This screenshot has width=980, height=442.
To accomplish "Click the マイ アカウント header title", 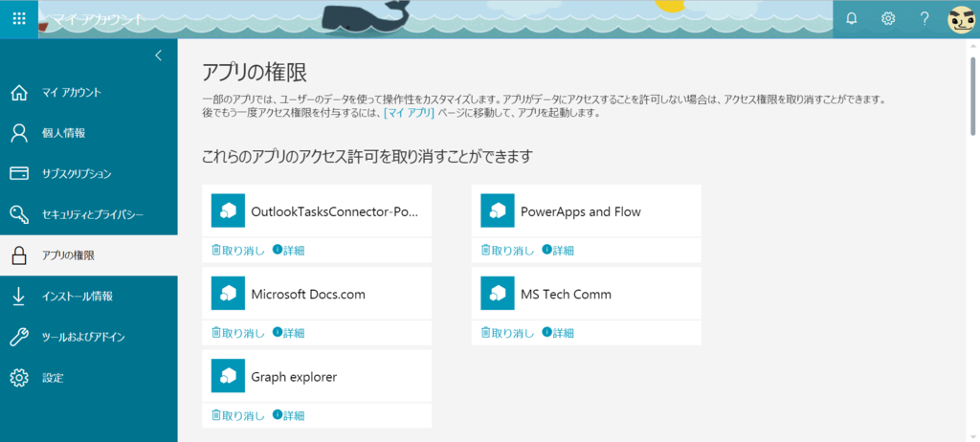I will coord(97,19).
